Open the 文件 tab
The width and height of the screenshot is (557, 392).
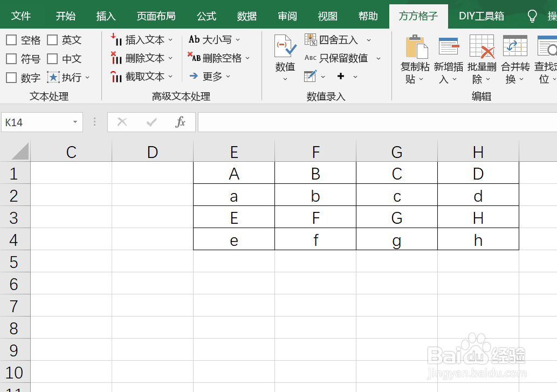coord(21,16)
